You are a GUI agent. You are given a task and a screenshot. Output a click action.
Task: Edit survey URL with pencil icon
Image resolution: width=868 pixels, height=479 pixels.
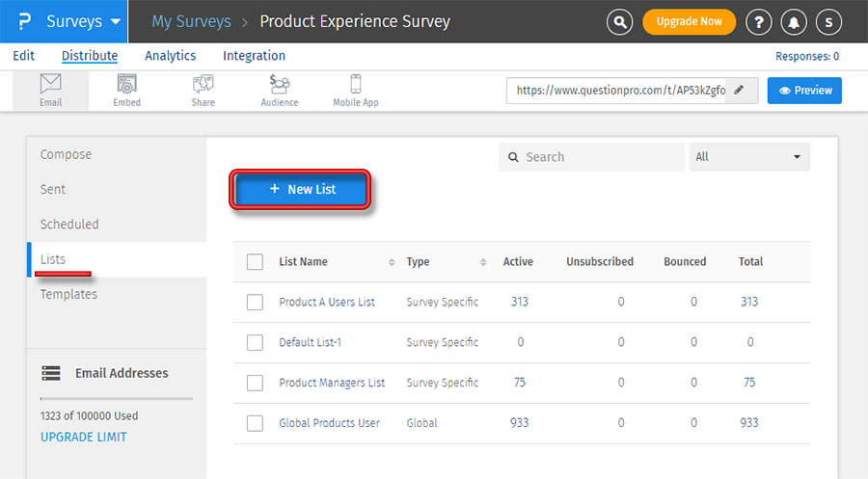pyautogui.click(x=740, y=91)
